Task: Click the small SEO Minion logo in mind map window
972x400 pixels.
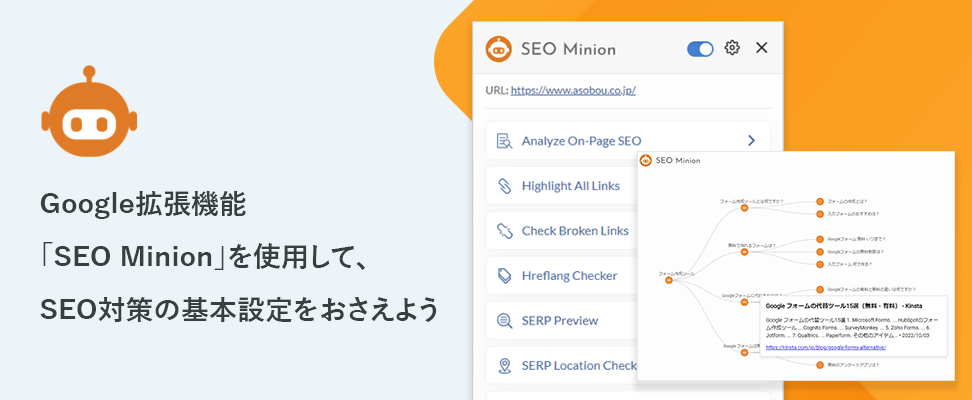Action: (646, 161)
